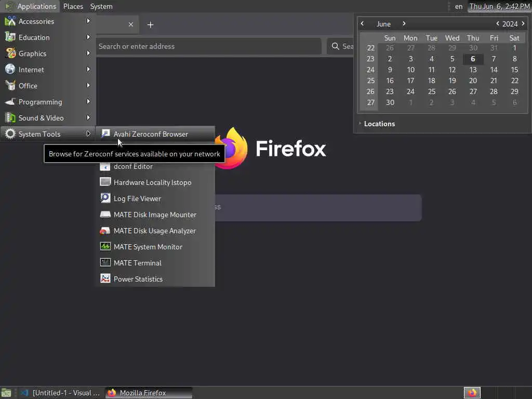The width and height of the screenshot is (532, 399).
Task: Launch MATE System Monitor icon
Action: [105, 246]
